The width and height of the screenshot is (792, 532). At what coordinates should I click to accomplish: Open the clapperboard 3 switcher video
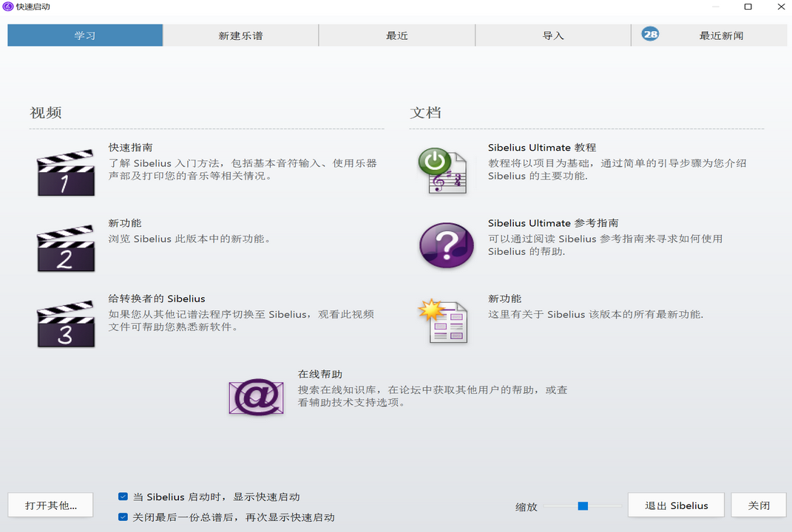pyautogui.click(x=66, y=324)
